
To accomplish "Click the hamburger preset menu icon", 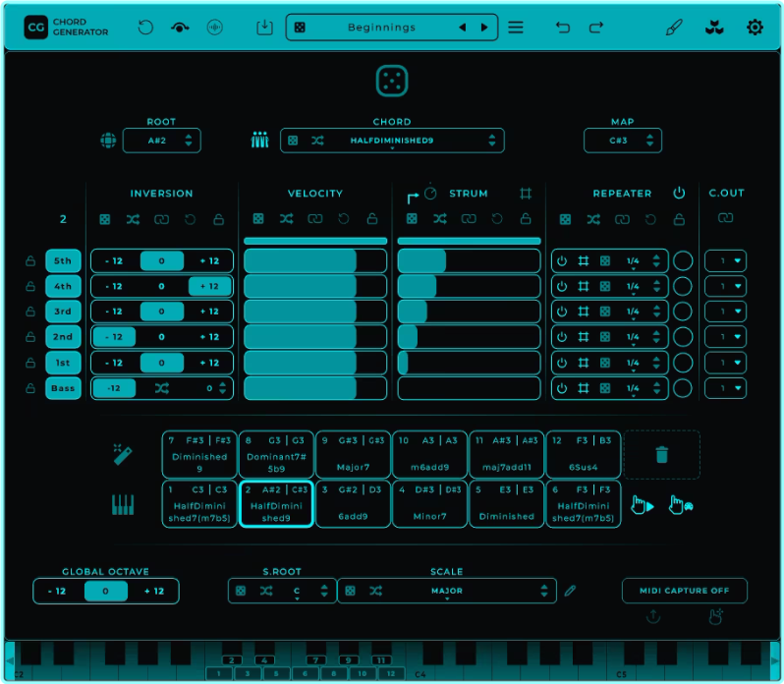I will 516,28.
